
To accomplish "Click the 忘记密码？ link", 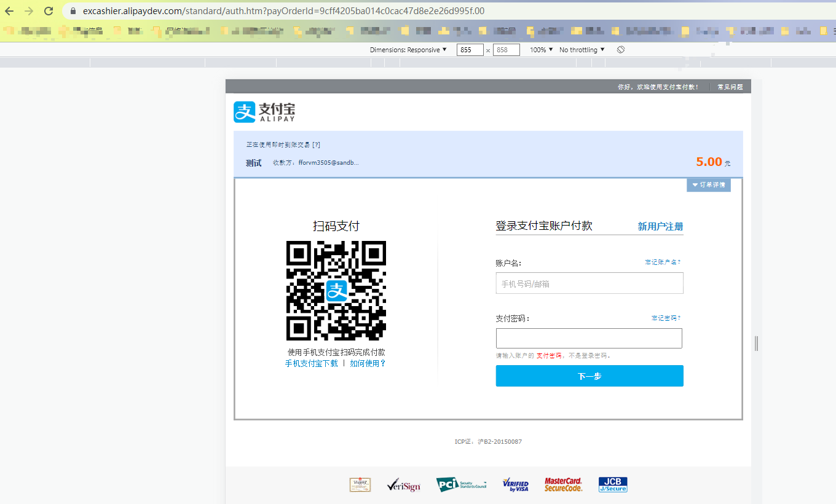I will pyautogui.click(x=666, y=318).
